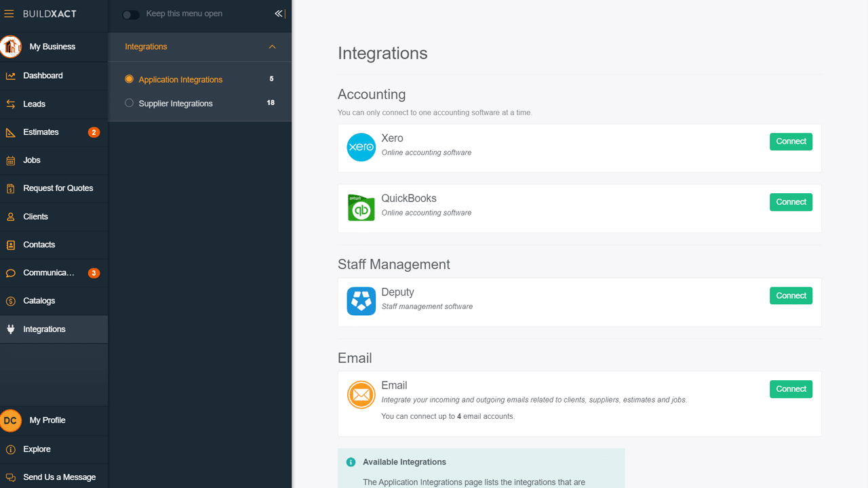Open Leads in the sidebar
The image size is (868, 488).
point(54,104)
